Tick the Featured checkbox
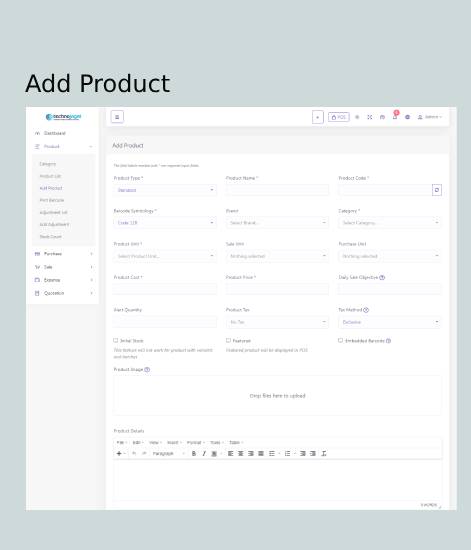 [x=228, y=340]
